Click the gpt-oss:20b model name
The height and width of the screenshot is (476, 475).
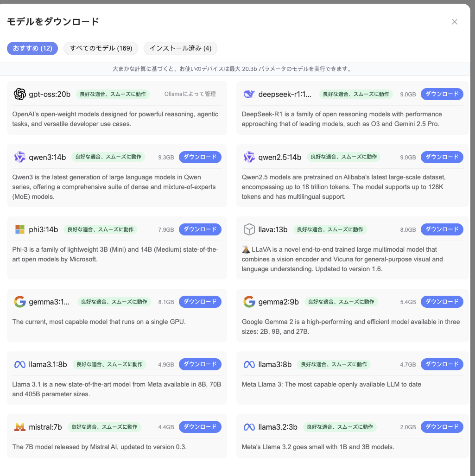tap(50, 95)
